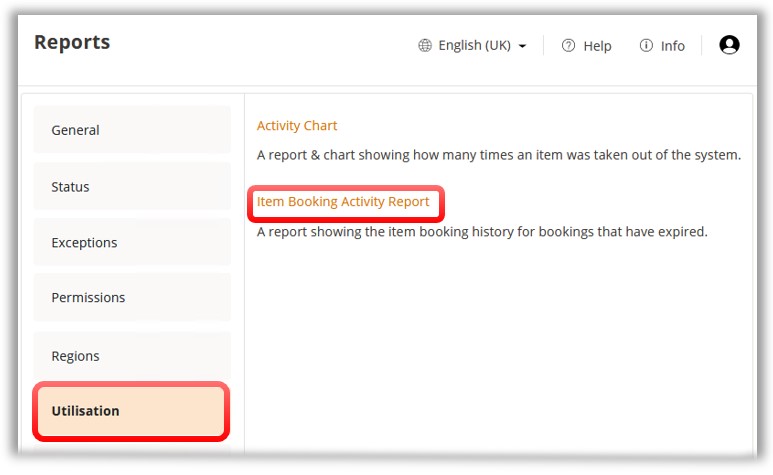773x475 pixels.
Task: Go to the Exceptions reports tab
Action: (x=132, y=243)
